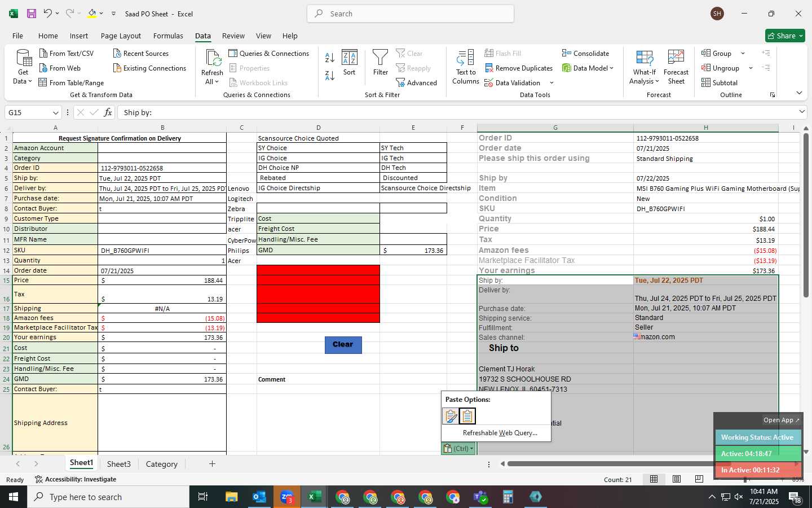Open the Paste (Ctrl) options dropdown

point(458,448)
